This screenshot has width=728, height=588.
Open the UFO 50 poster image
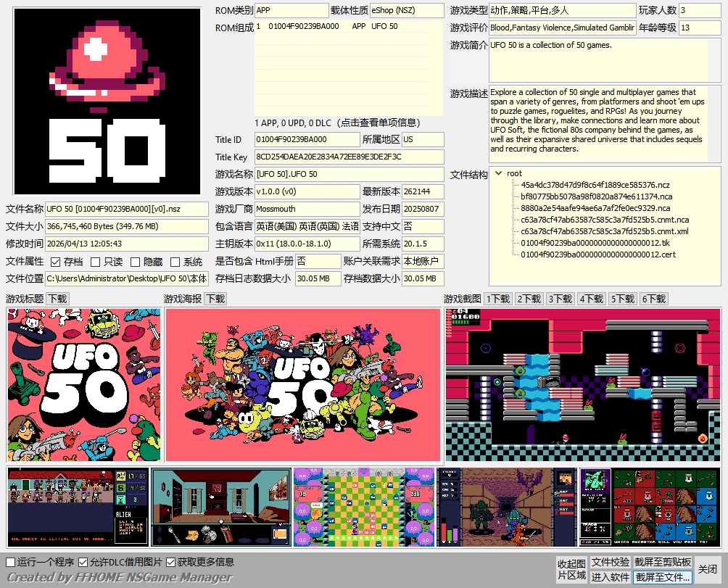(x=303, y=385)
